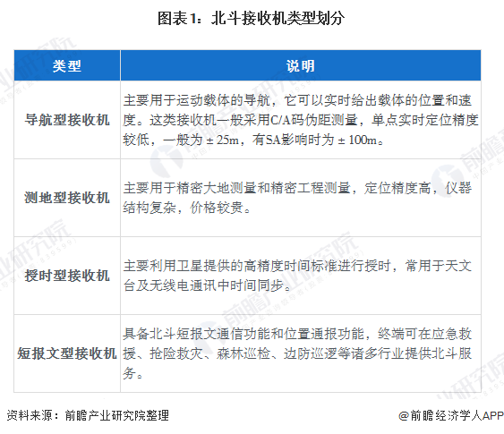Screen dimensions: 504x434
Task: Click the 说明 column header
Action: pos(301,65)
